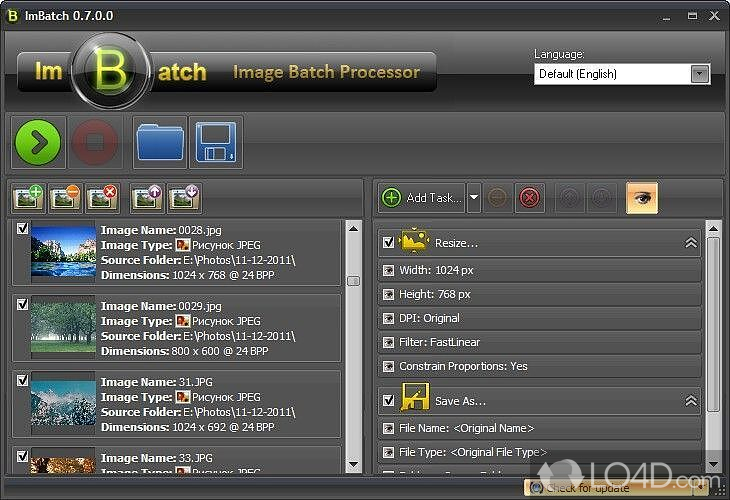Click the disabled remove task minus icon

[x=498, y=198]
